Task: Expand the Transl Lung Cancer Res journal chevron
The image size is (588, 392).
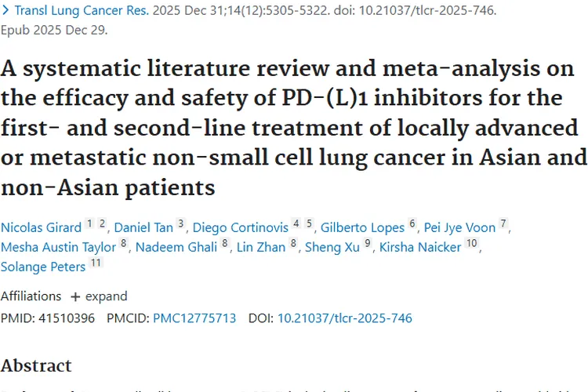Action: point(5,12)
